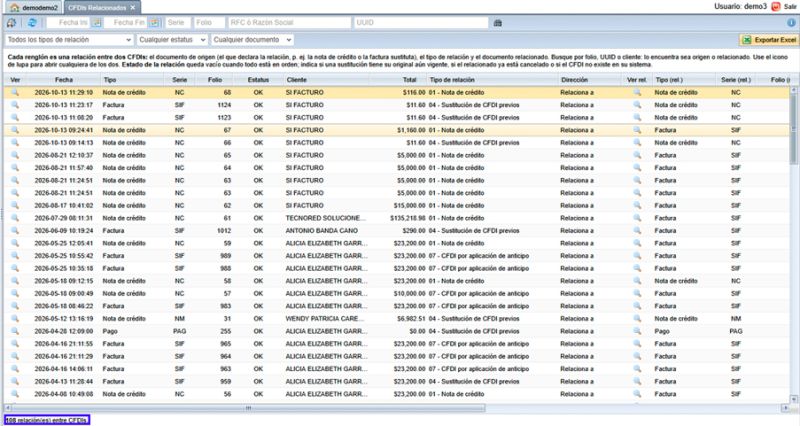Sort by the Estatus column header
Viewport: 800px width, 426px height.
click(x=258, y=80)
